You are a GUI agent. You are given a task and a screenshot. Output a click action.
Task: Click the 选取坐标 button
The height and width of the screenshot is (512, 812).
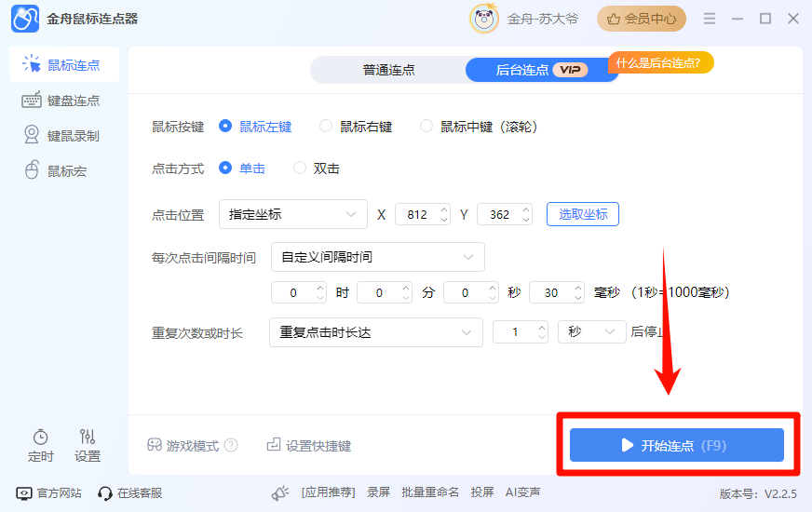[583, 214]
